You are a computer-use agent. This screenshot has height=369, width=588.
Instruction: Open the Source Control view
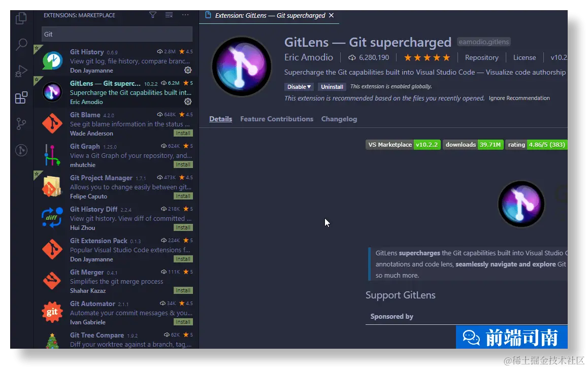[21, 124]
